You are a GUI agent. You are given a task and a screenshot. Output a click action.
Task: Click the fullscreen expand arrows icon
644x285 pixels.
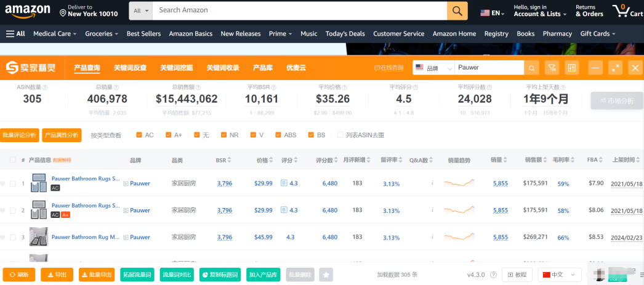point(615,68)
